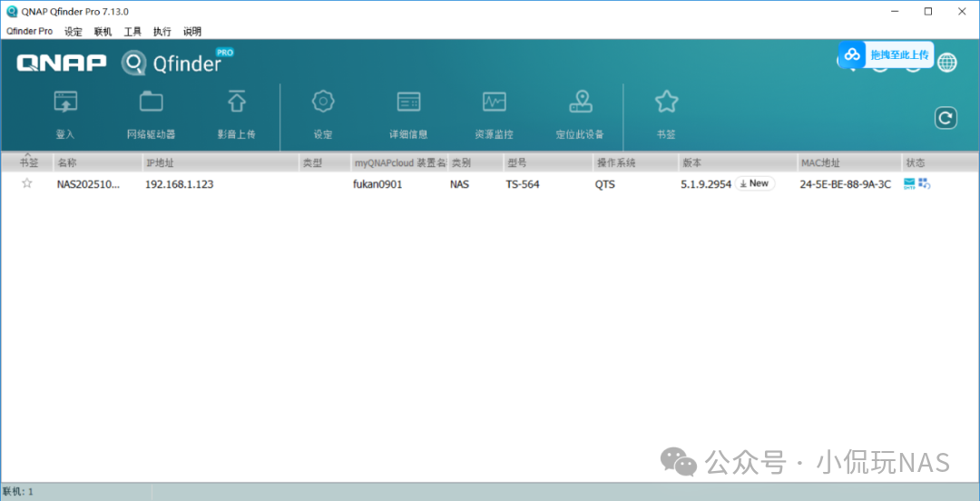Click the blue squares status icon
The image size is (980, 501).
point(925,183)
